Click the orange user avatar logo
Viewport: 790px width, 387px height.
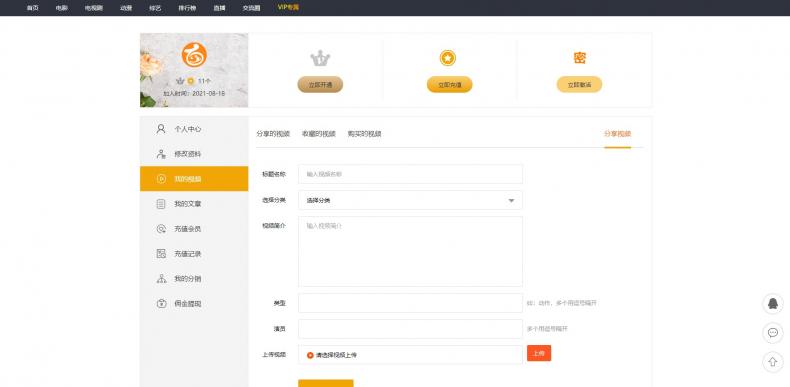point(194,55)
